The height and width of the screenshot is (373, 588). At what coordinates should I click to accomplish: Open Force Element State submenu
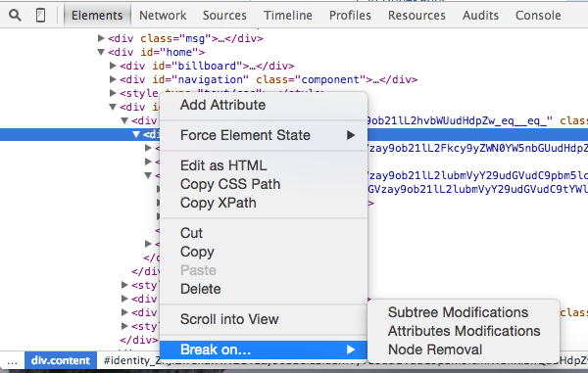pos(264,135)
